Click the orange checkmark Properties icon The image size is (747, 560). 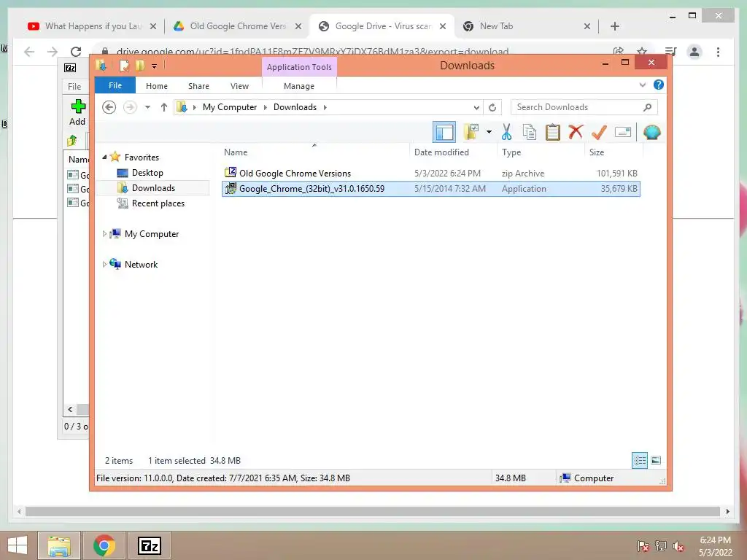599,132
